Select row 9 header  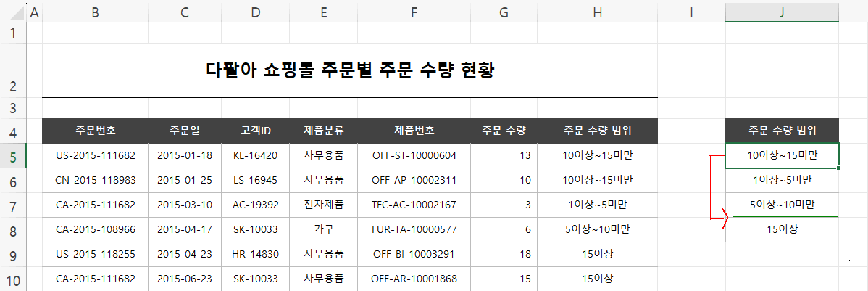(13, 255)
